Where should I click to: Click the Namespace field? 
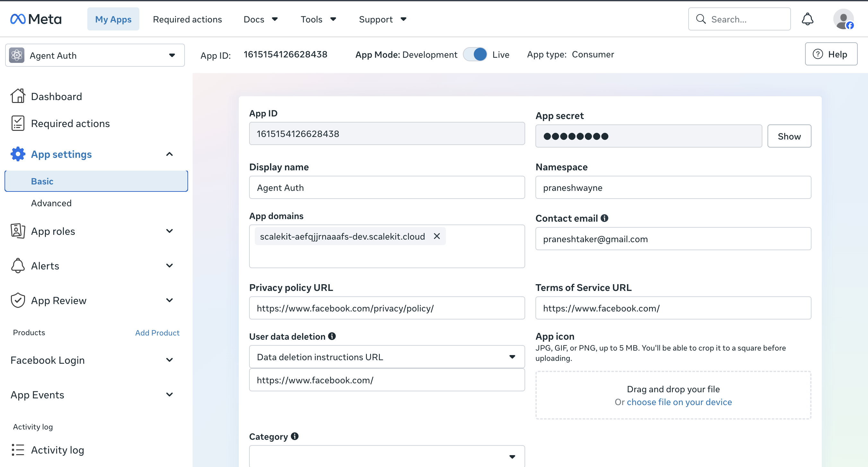[673, 188]
